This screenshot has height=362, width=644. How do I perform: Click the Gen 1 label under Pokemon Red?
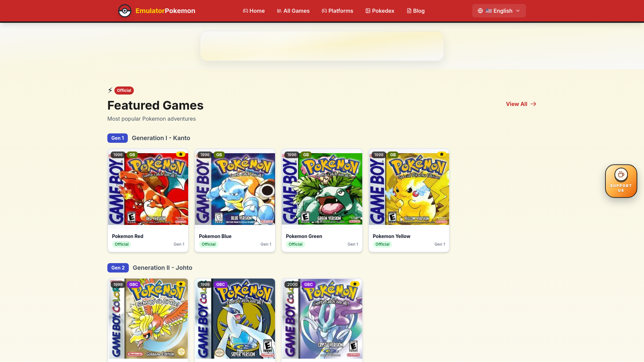[x=179, y=244]
